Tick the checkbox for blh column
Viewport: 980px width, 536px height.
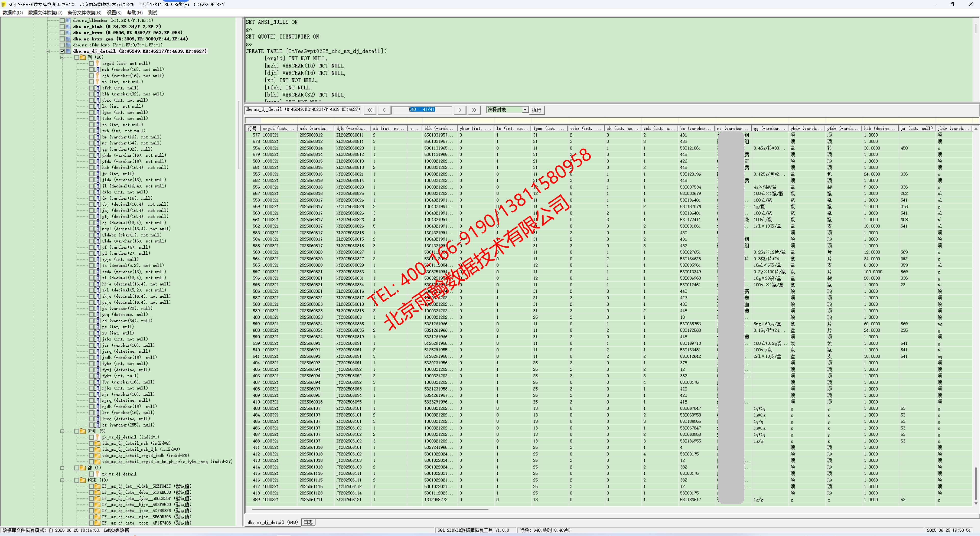tap(91, 94)
